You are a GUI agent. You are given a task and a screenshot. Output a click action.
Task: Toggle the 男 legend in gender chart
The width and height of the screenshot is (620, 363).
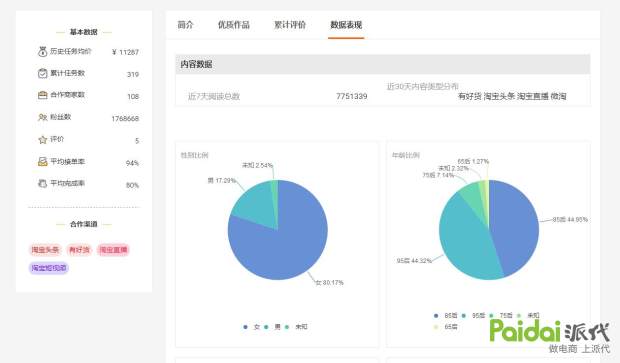coord(272,327)
